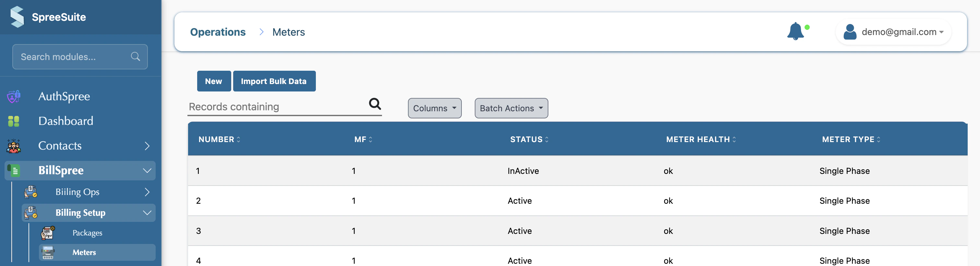Follow the Operations breadcrumb link
The image size is (980, 266).
218,32
